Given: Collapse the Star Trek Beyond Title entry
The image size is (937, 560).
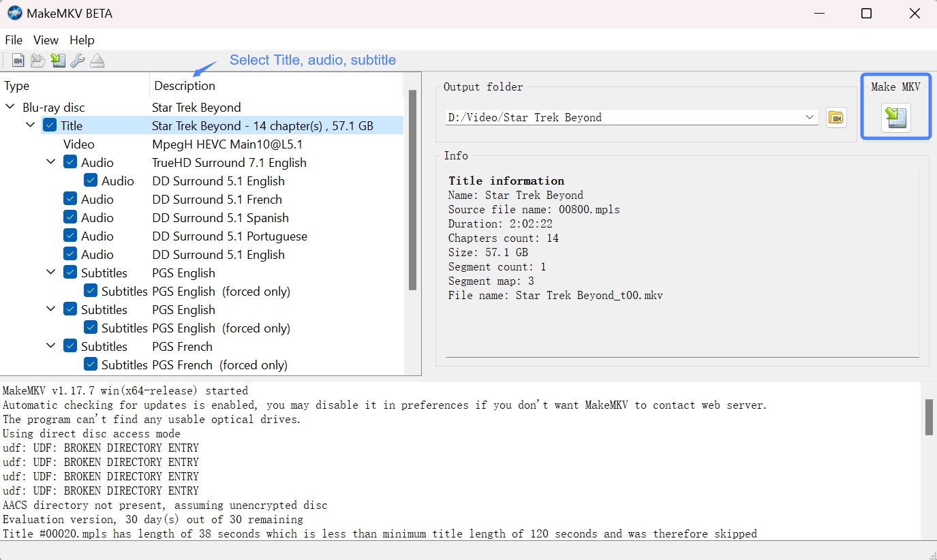Looking at the screenshot, I should (30, 125).
